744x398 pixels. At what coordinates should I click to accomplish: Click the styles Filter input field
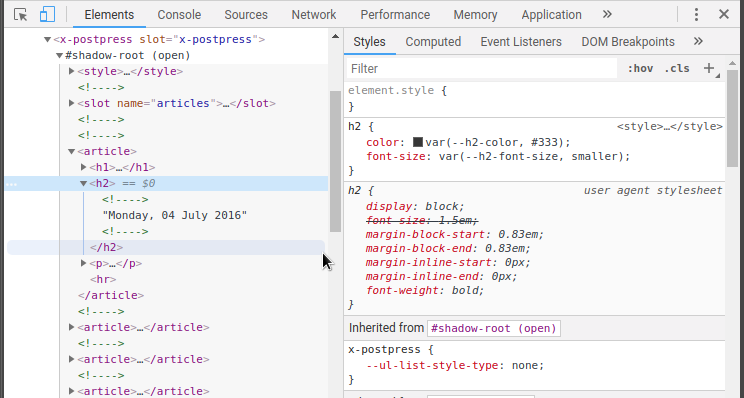click(481, 69)
